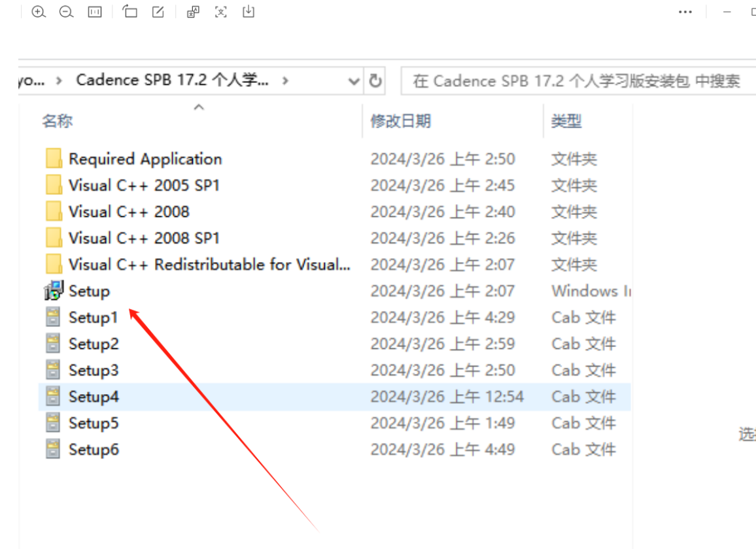Select the Setup4 Cab file row
Screen dimensions: 756x549
(94, 397)
